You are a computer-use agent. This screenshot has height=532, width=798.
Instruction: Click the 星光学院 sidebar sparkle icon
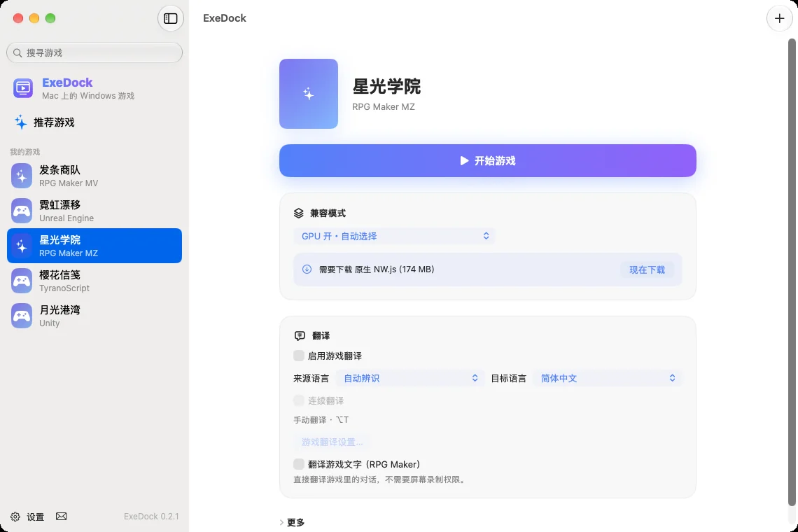22,246
